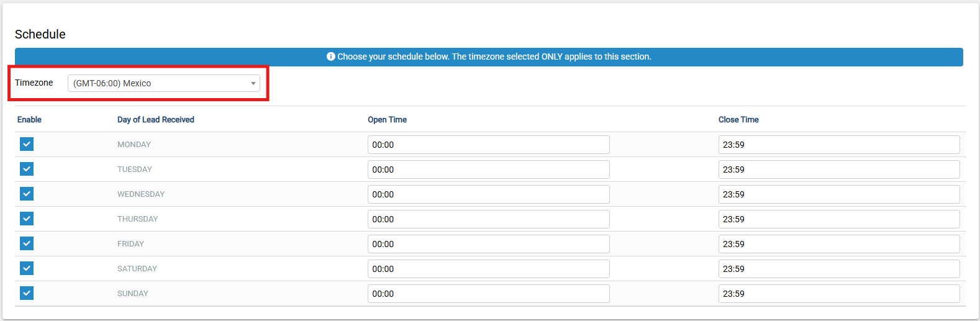Click Sunday's Close Time field
Screen dimensions: 980x321
[839, 294]
